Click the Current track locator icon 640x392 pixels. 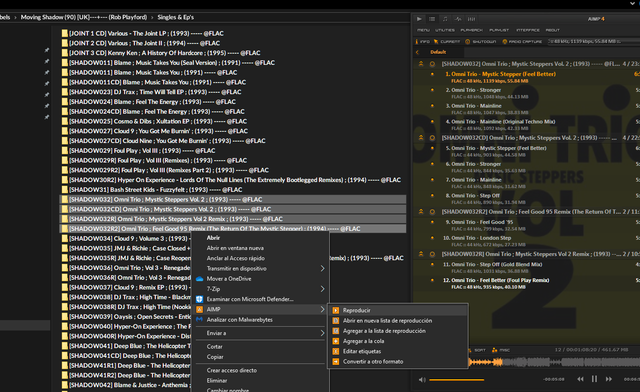pos(436,41)
